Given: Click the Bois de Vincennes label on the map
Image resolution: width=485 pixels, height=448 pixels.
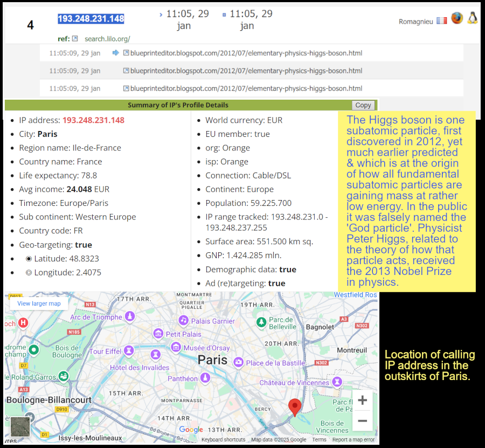Looking at the screenshot, I should 332,426.
